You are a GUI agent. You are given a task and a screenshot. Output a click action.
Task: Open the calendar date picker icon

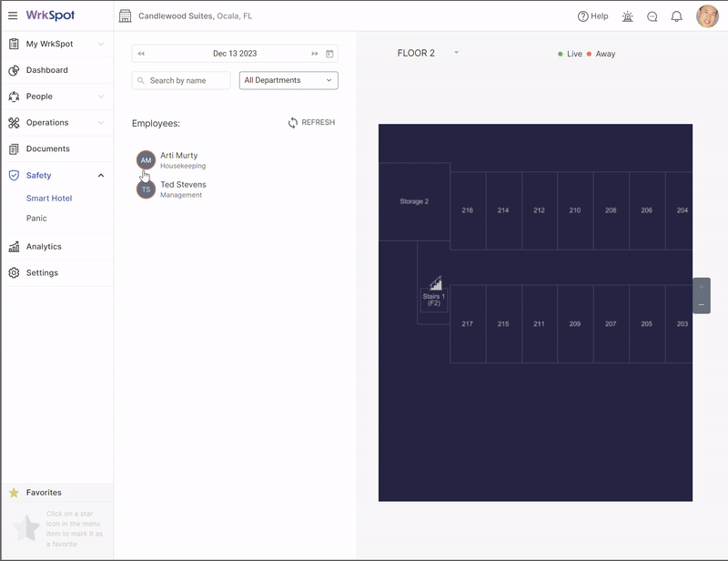330,54
